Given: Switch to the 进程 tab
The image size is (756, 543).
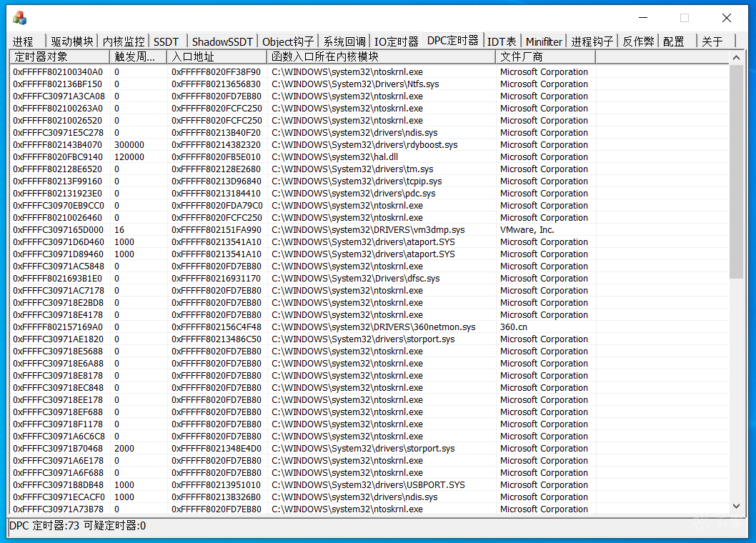Looking at the screenshot, I should (x=23, y=41).
